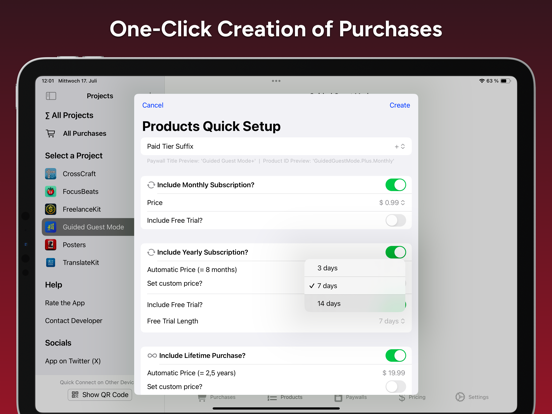Open Rate the App link
Image resolution: width=552 pixels, height=414 pixels.
tap(65, 303)
